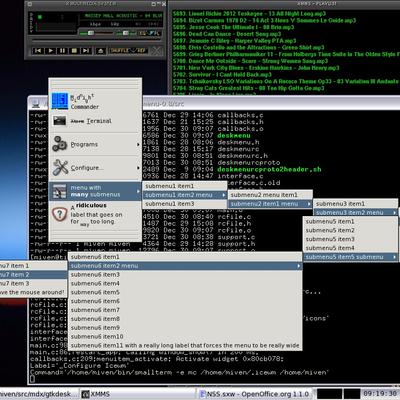Expand submenu3 item2 menu arrow
Viewport: 400px width, 400px height.
395,212
